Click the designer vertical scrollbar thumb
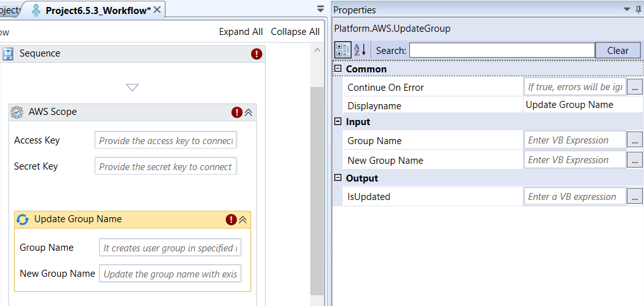Viewport: 644px width, 306px height. [317, 191]
